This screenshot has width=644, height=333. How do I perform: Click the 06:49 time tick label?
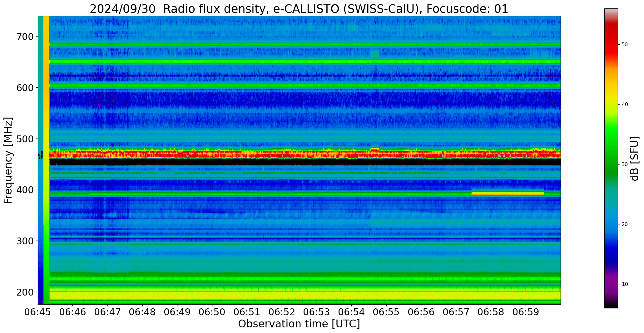click(x=177, y=312)
